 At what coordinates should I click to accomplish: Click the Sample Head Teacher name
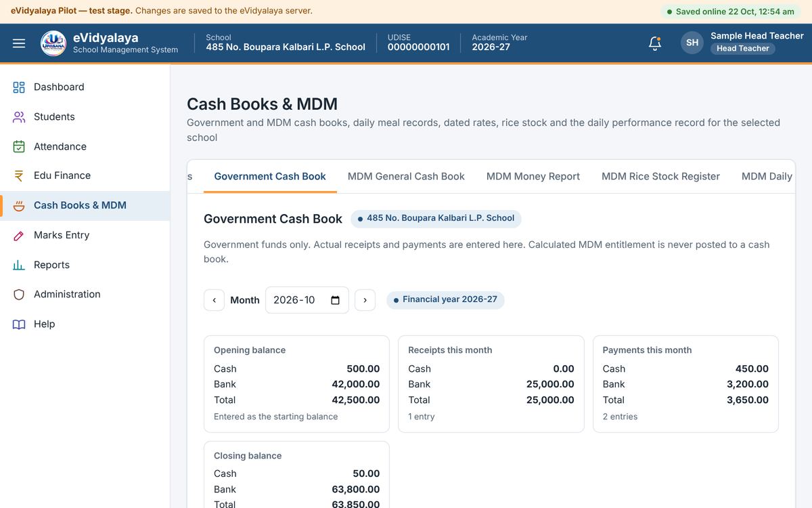pyautogui.click(x=757, y=36)
